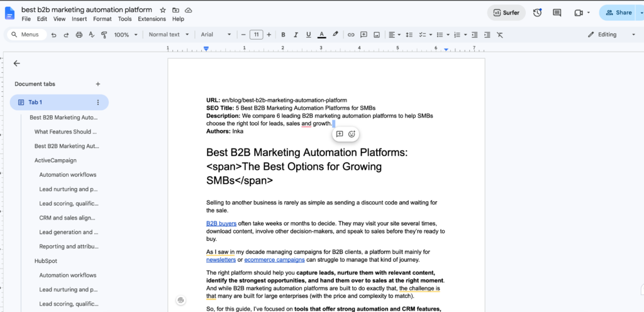Image resolution: width=644 pixels, height=312 pixels.
Task: Insert an image from the toolbar
Action: [x=376, y=35]
